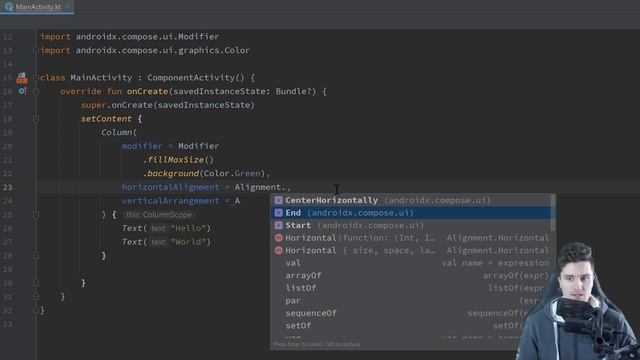Click on setContent function call
Image resolution: width=640 pixels, height=360 pixels.
106,119
